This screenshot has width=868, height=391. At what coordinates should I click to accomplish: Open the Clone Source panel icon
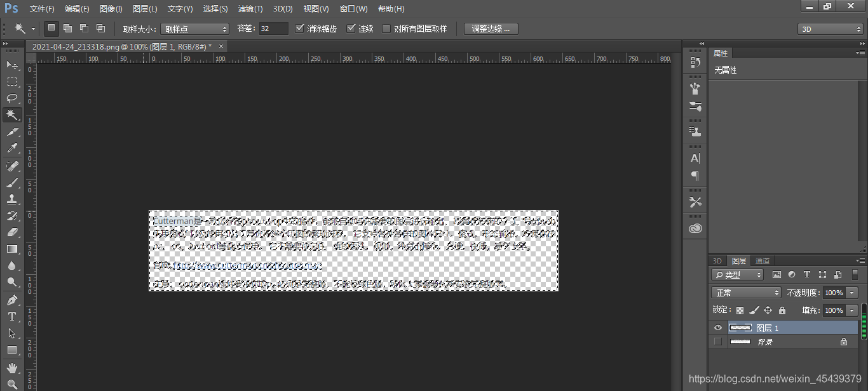point(695,132)
